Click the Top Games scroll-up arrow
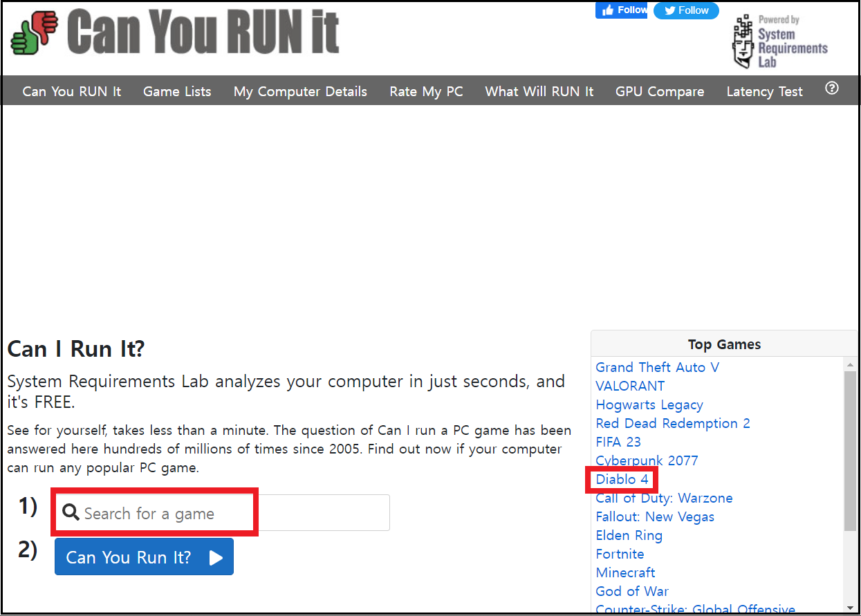 coord(851,364)
